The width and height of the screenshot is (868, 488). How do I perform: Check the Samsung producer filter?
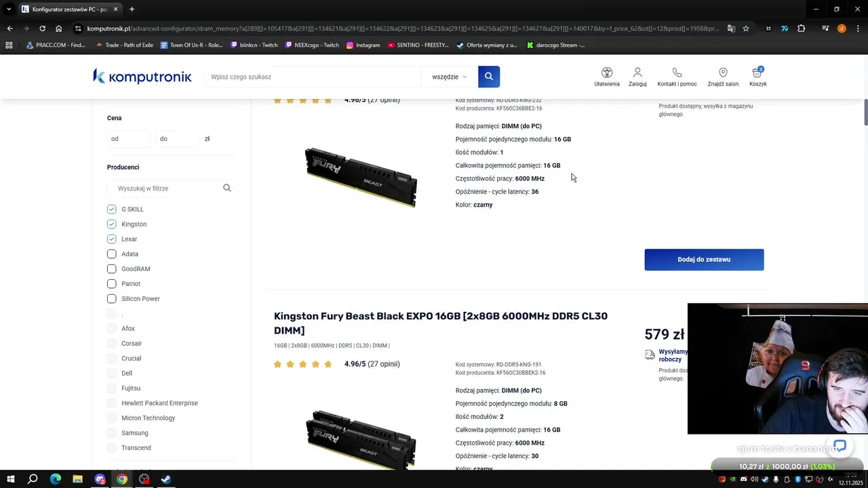tap(112, 433)
